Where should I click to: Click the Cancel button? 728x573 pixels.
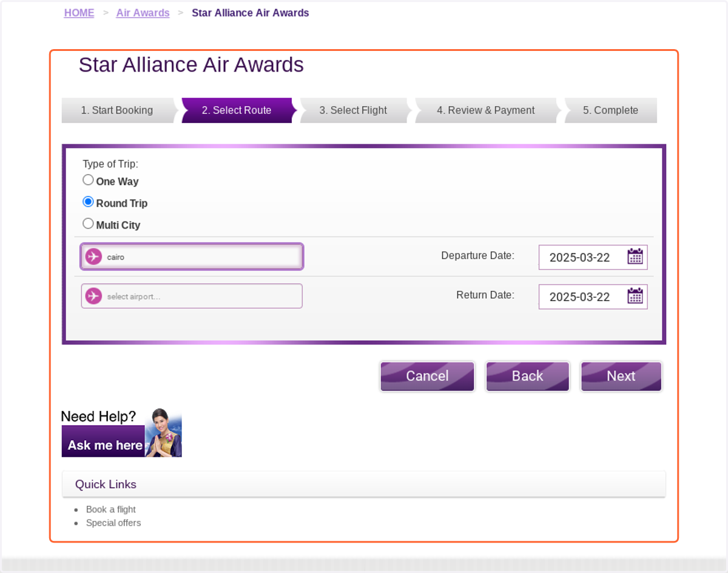[x=427, y=377]
